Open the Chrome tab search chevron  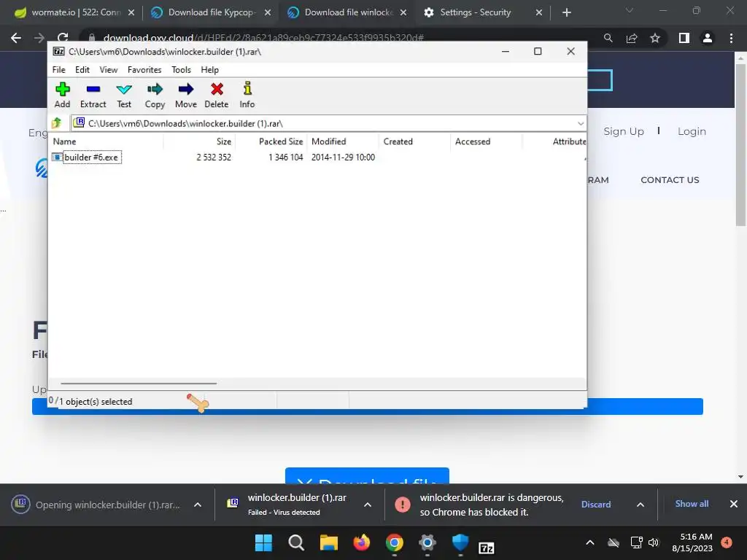click(630, 10)
